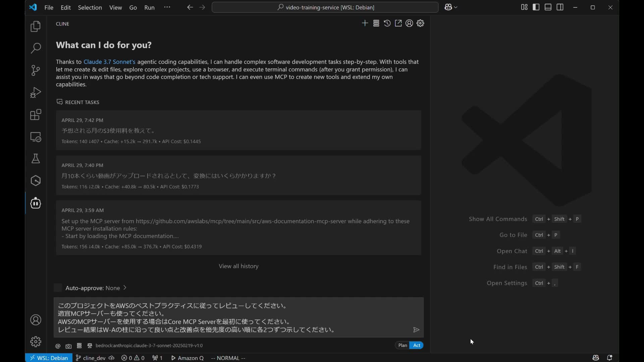Image resolution: width=644 pixels, height=362 pixels.
Task: Open the File menu
Action: tap(49, 7)
